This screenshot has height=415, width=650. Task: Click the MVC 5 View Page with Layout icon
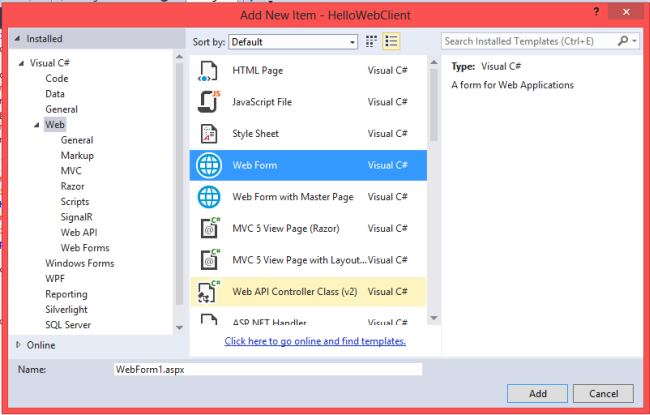pos(210,260)
